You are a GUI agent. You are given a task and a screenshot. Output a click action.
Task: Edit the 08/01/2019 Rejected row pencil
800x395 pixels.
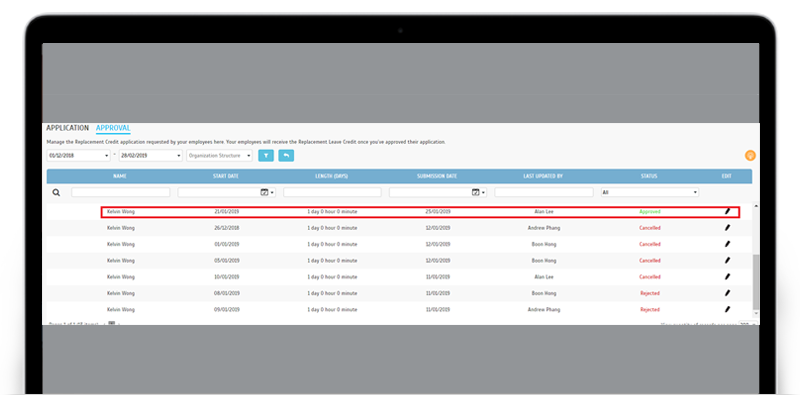[728, 293]
